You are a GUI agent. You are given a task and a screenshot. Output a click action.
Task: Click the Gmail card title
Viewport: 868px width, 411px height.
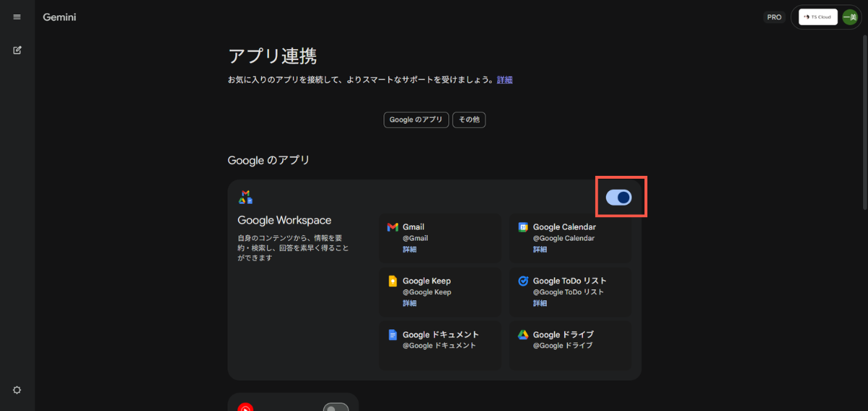pos(414,227)
